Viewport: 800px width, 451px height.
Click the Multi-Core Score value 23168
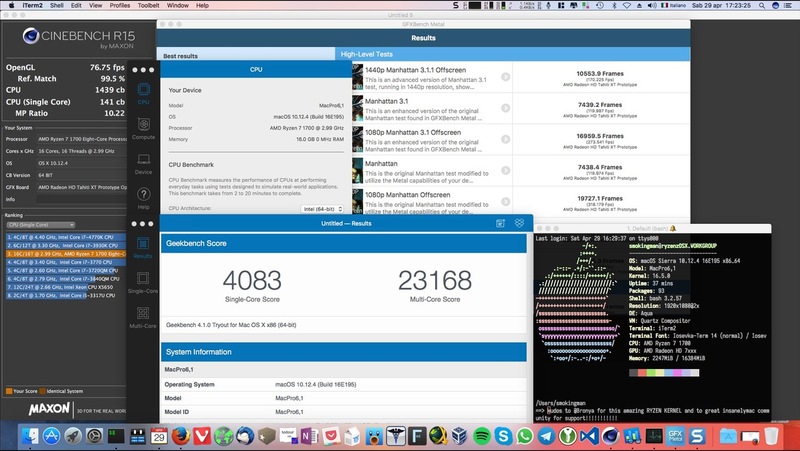pyautogui.click(x=435, y=280)
